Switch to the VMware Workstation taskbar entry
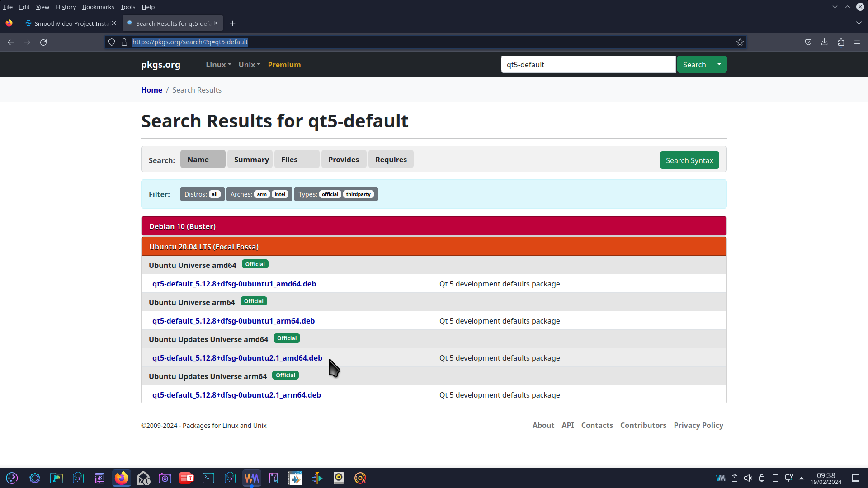The width and height of the screenshot is (868, 488). pyautogui.click(x=252, y=478)
